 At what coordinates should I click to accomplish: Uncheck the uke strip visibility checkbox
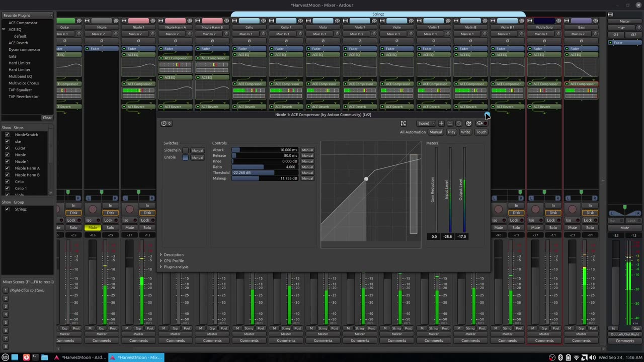(x=7, y=141)
